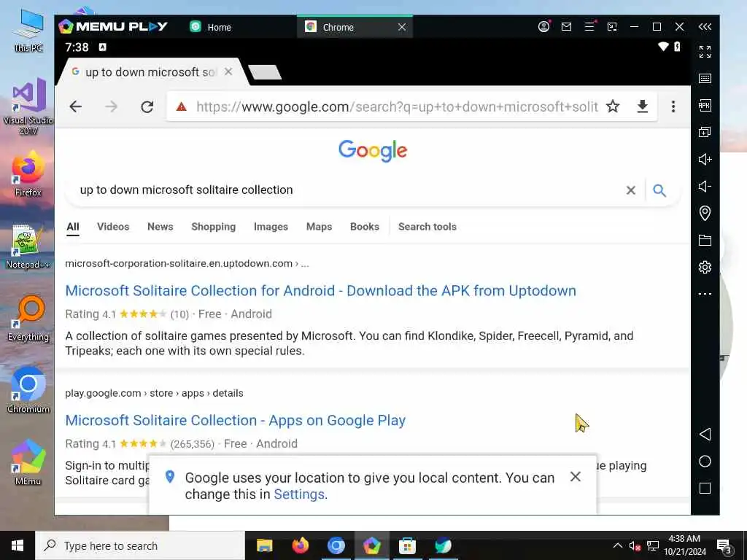Open MEmu settings gear in sidebar
747x560 pixels.
click(705, 267)
